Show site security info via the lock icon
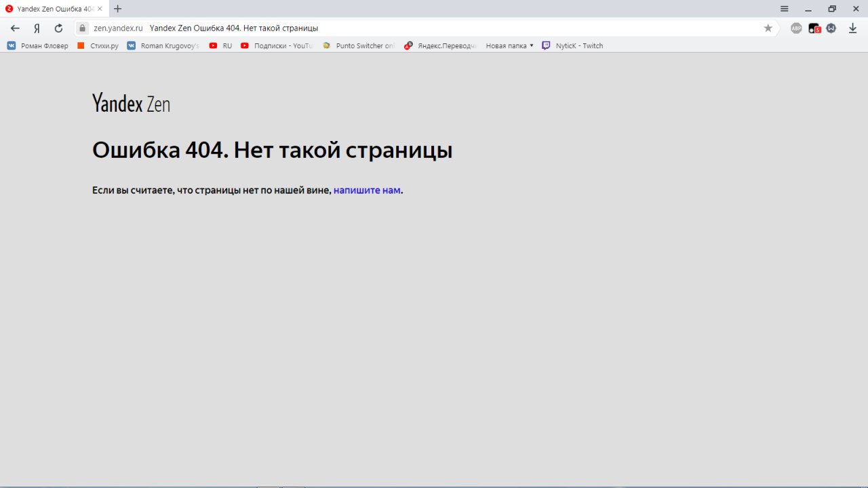This screenshot has width=868, height=488. point(83,28)
